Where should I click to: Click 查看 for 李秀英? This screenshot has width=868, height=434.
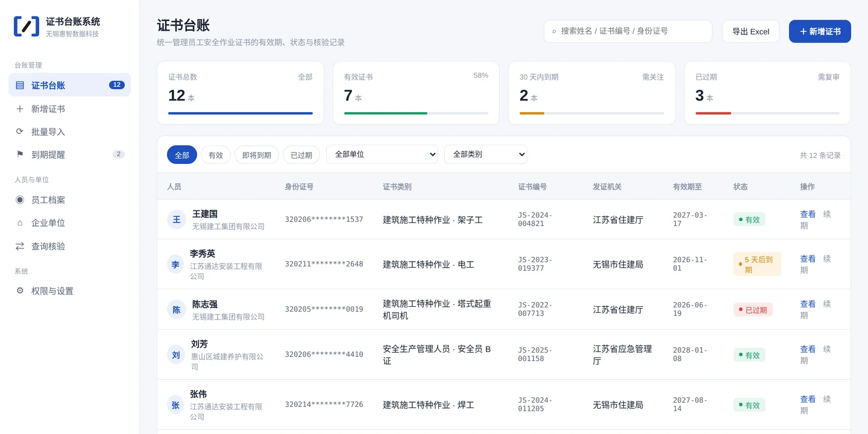coord(808,259)
